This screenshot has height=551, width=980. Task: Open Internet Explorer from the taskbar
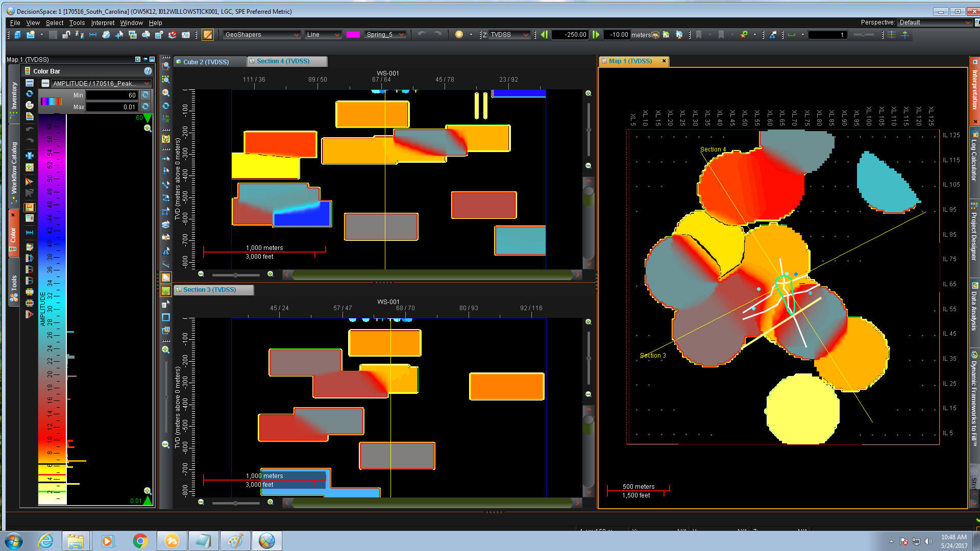pos(45,541)
